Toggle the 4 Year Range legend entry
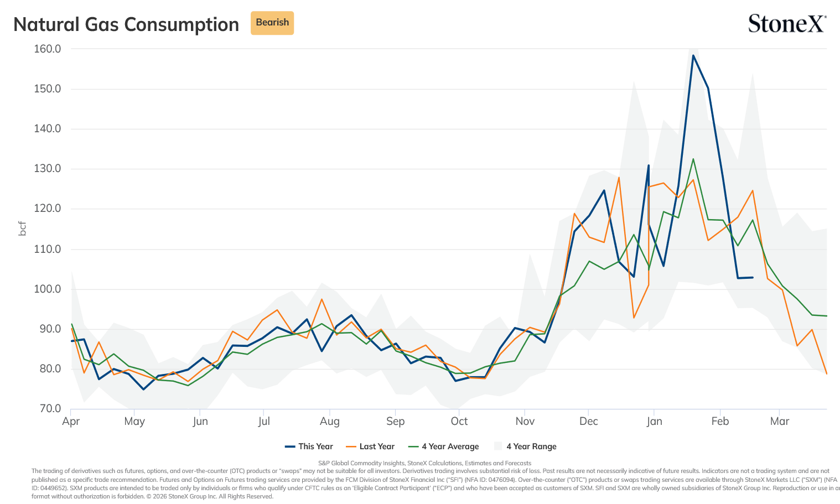840x504 pixels. point(525,446)
